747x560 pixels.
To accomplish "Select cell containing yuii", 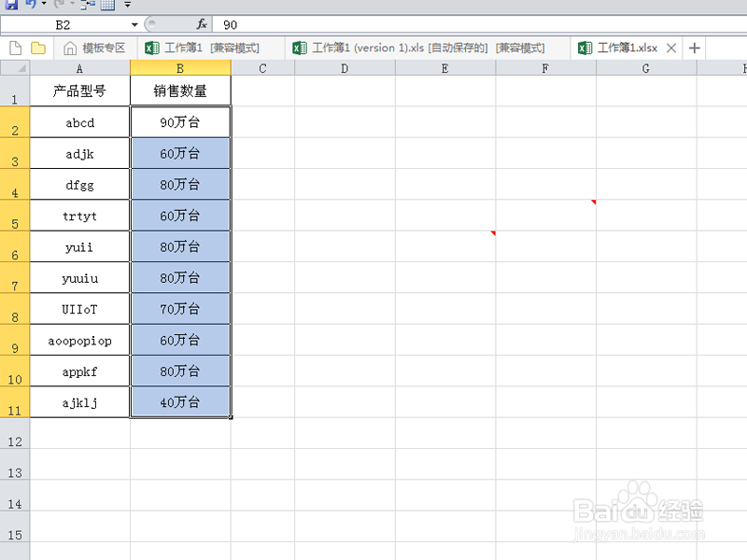I will coord(79,246).
